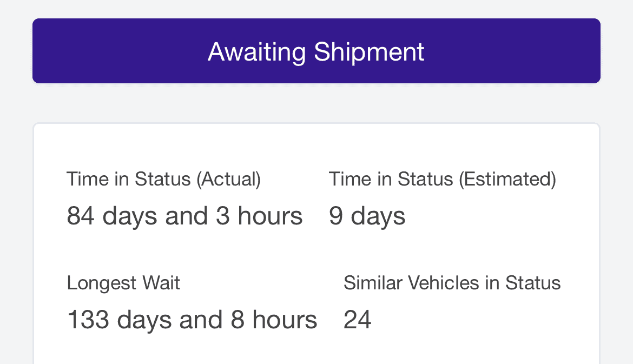Click the number "133" in longest wait
The image size is (633, 364).
88,320
